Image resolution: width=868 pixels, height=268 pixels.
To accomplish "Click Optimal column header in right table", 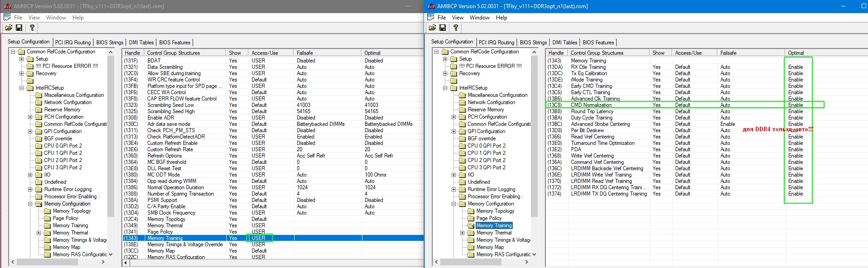I will pos(826,53).
